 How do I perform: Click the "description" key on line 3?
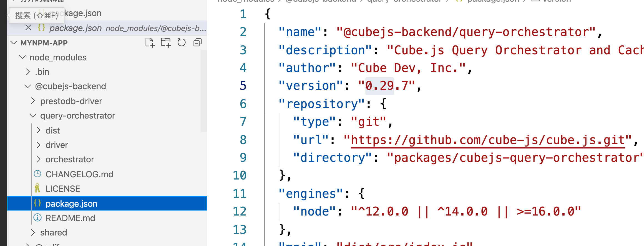pos(325,50)
